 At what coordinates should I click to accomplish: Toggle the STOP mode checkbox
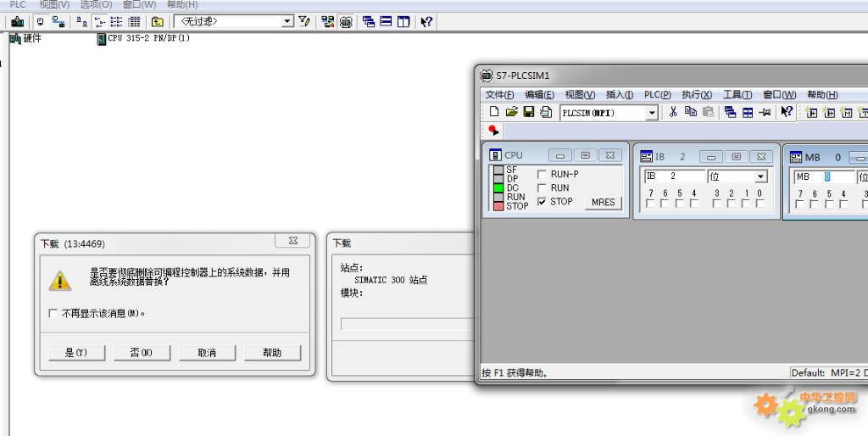coord(542,202)
